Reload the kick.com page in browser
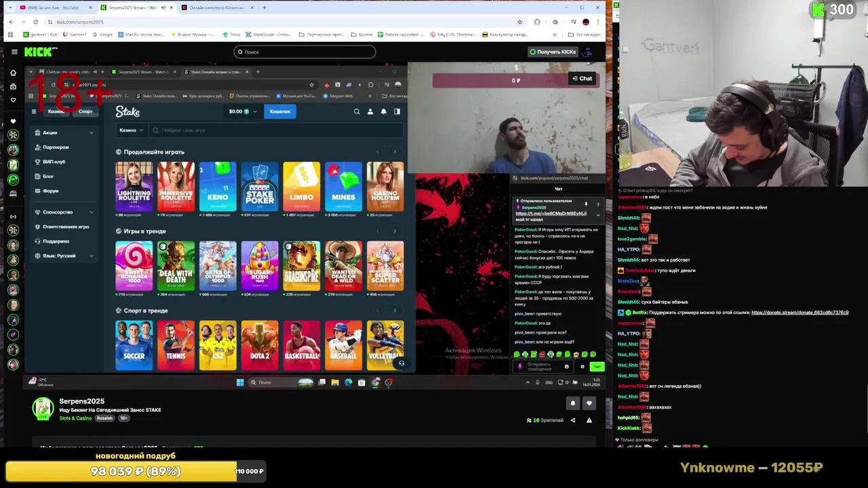 (35, 22)
